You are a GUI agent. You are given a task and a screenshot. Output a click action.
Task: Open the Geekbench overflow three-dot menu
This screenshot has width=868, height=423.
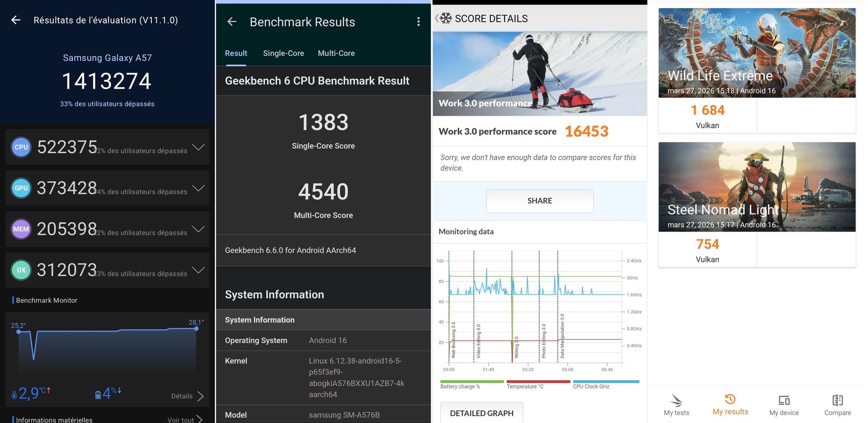pos(418,22)
